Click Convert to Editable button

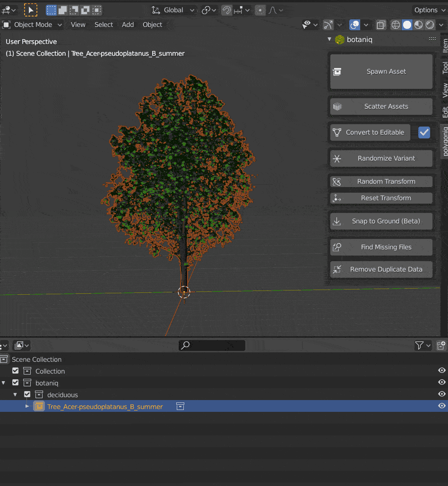[370, 132]
